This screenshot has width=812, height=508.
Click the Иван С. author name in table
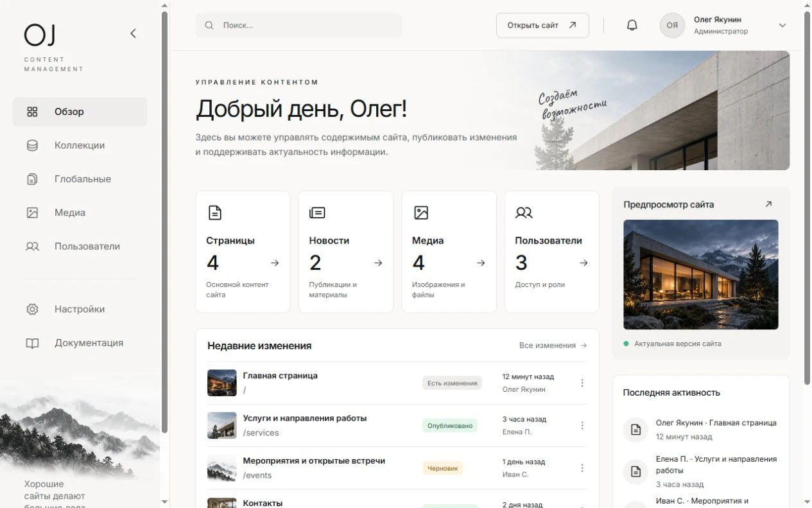515,475
